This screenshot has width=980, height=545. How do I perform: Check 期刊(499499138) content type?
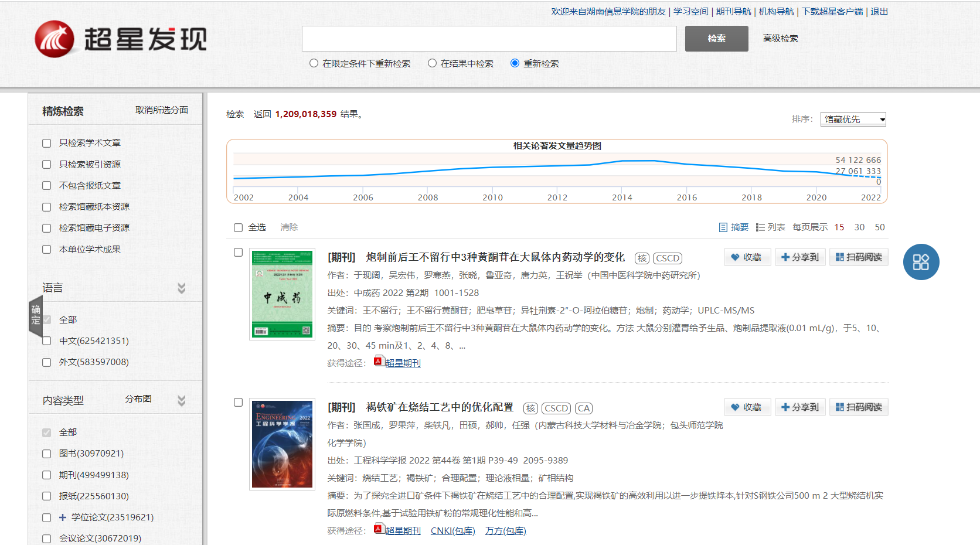(x=47, y=475)
